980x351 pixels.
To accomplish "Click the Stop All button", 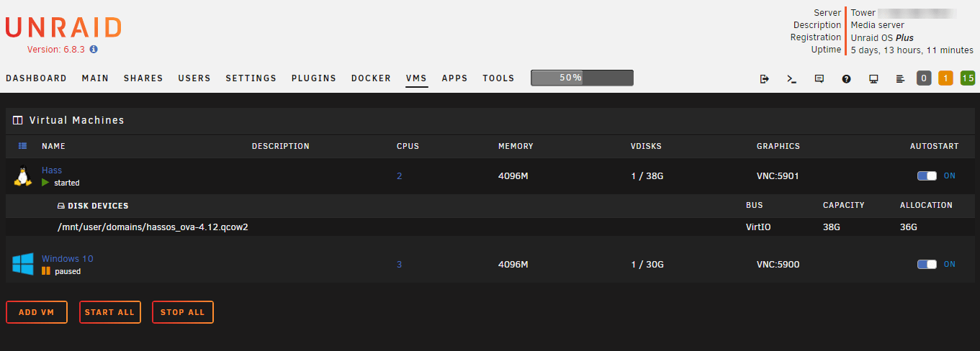I will click(x=183, y=312).
